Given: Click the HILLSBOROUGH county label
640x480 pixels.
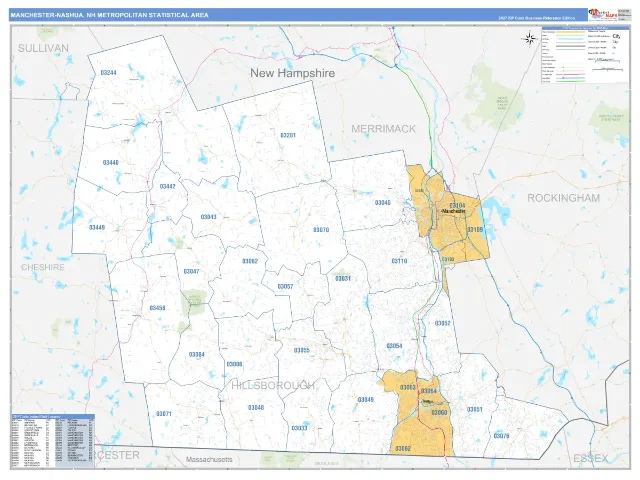Looking at the screenshot, I should click(273, 385).
